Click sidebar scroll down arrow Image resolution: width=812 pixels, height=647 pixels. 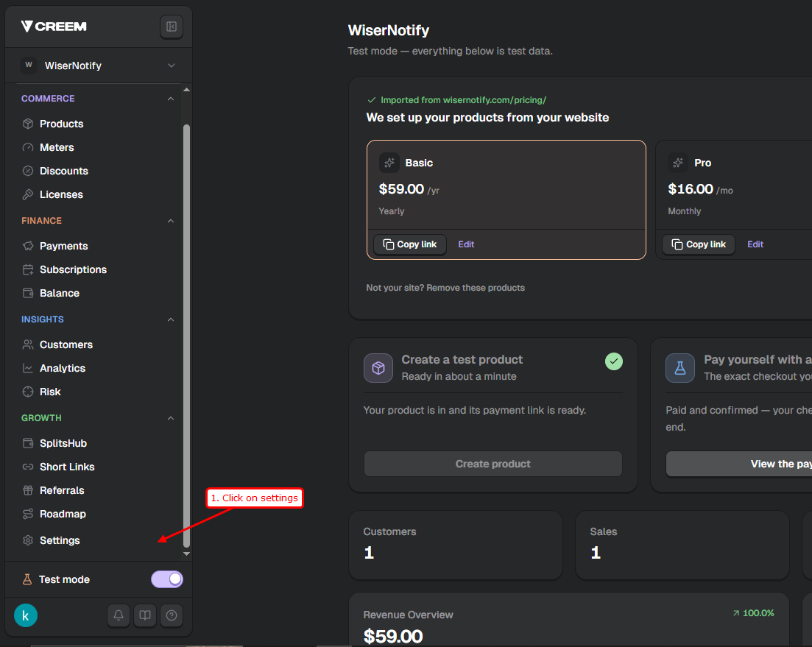tap(186, 554)
